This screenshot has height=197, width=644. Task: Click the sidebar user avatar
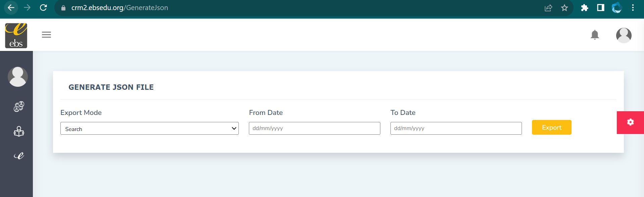coord(18,77)
